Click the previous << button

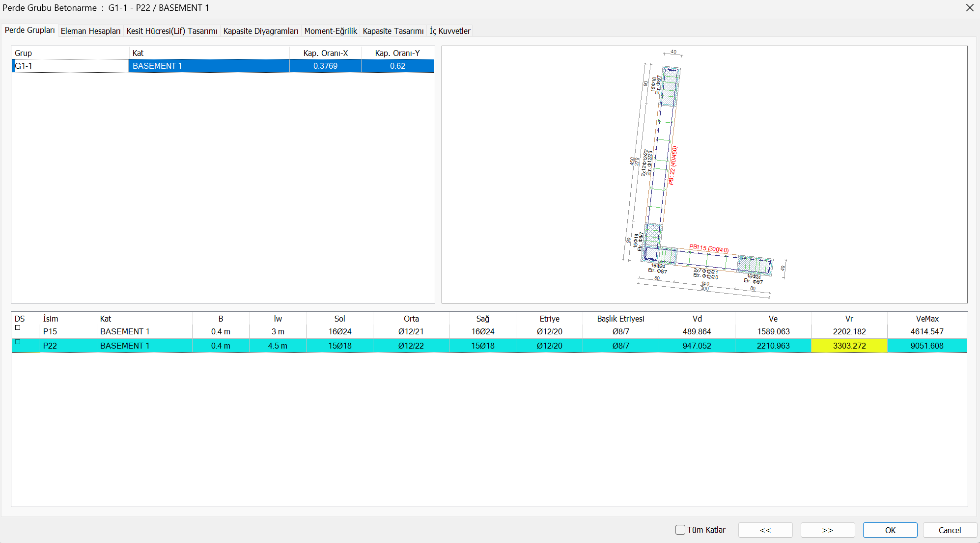765,530
